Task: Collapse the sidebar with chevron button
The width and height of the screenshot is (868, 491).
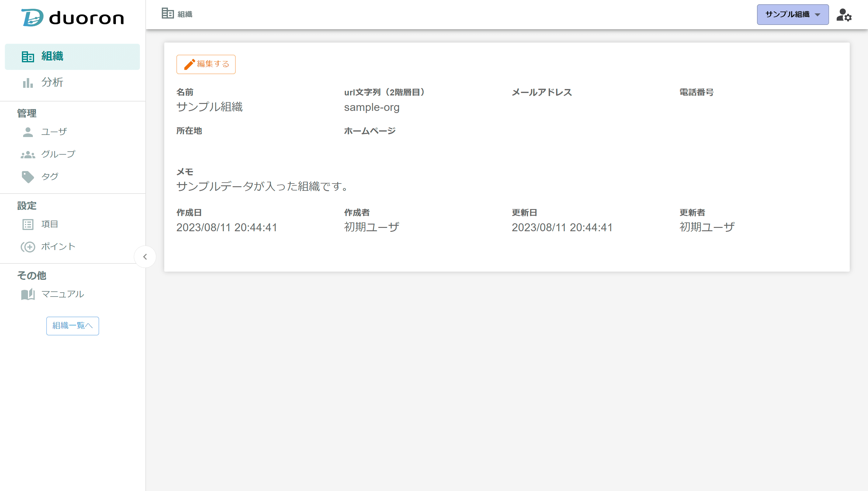Action: pyautogui.click(x=145, y=257)
